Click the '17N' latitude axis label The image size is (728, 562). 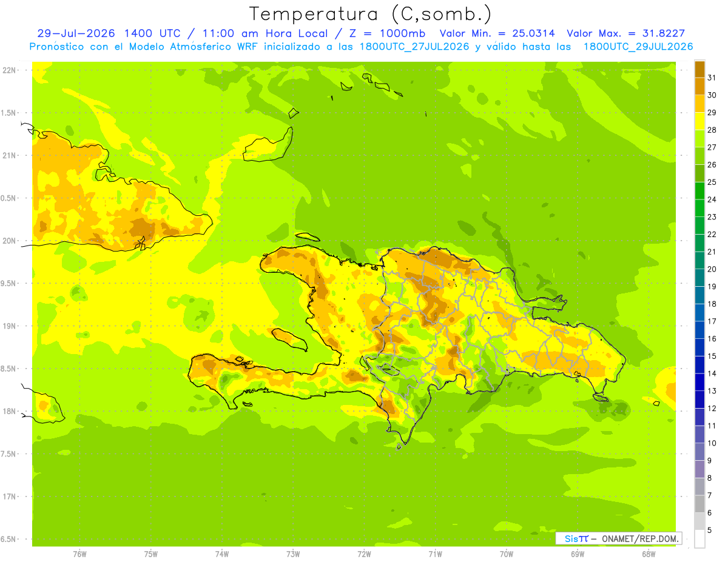(x=9, y=497)
